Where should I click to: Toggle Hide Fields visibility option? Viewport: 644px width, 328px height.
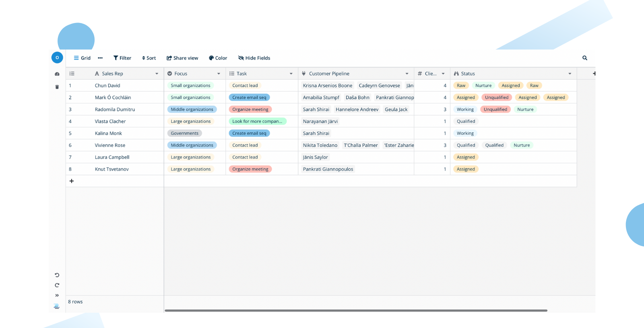pos(254,58)
